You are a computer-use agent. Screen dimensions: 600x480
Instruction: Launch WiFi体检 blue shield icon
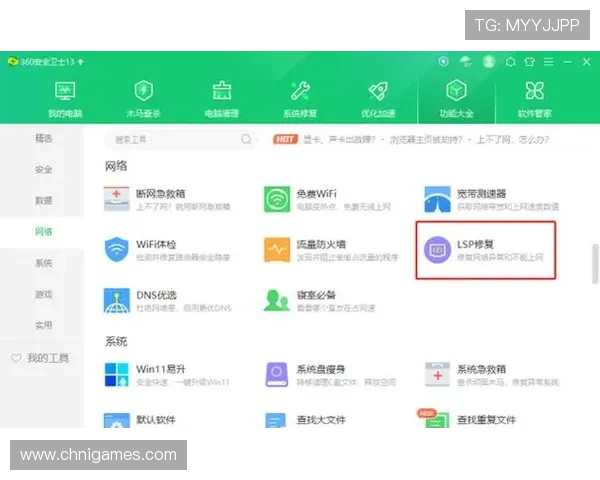[x=117, y=250]
